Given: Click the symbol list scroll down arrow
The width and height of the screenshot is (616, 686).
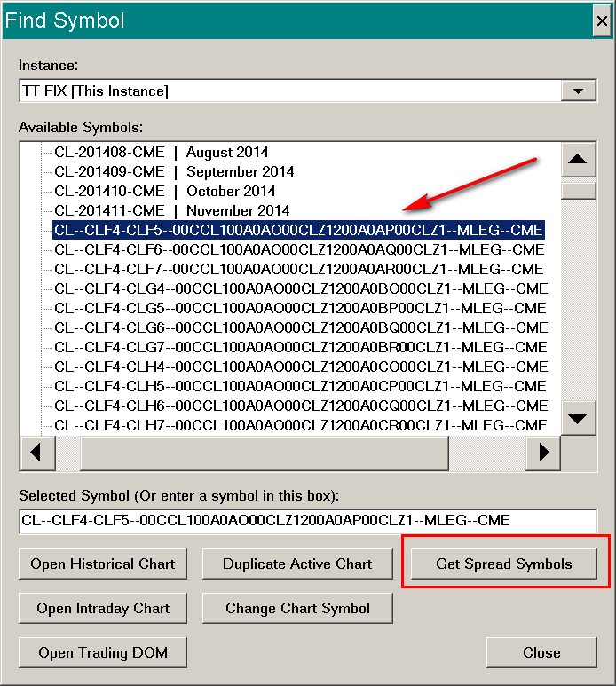Looking at the screenshot, I should pos(579,418).
